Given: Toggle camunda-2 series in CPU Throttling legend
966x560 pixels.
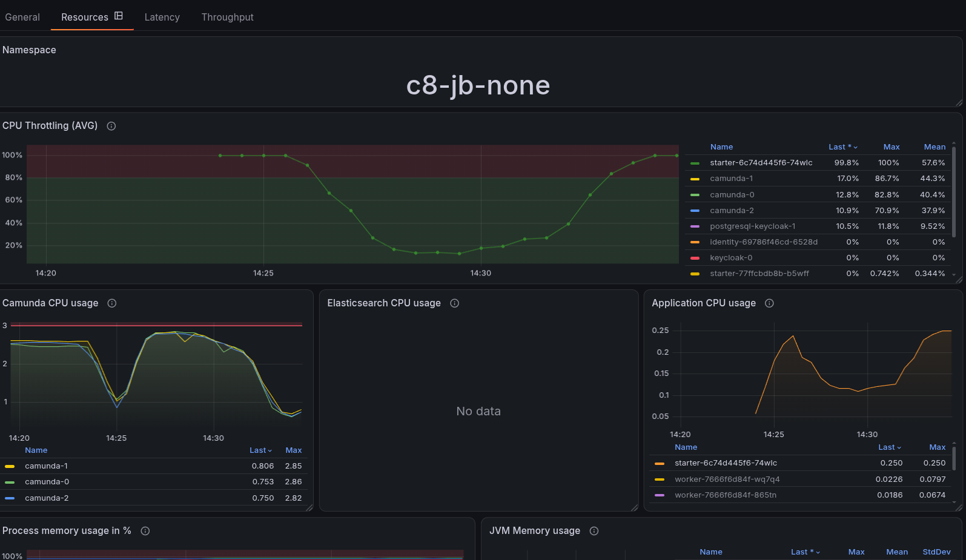Looking at the screenshot, I should click(732, 211).
